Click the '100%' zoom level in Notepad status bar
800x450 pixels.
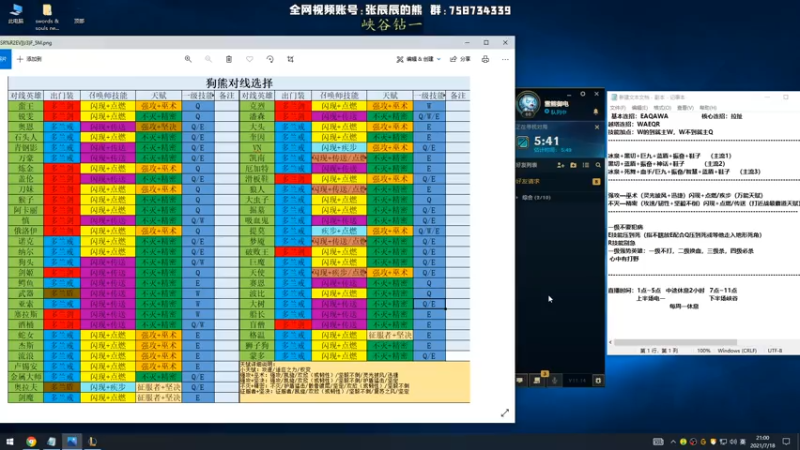tap(704, 351)
